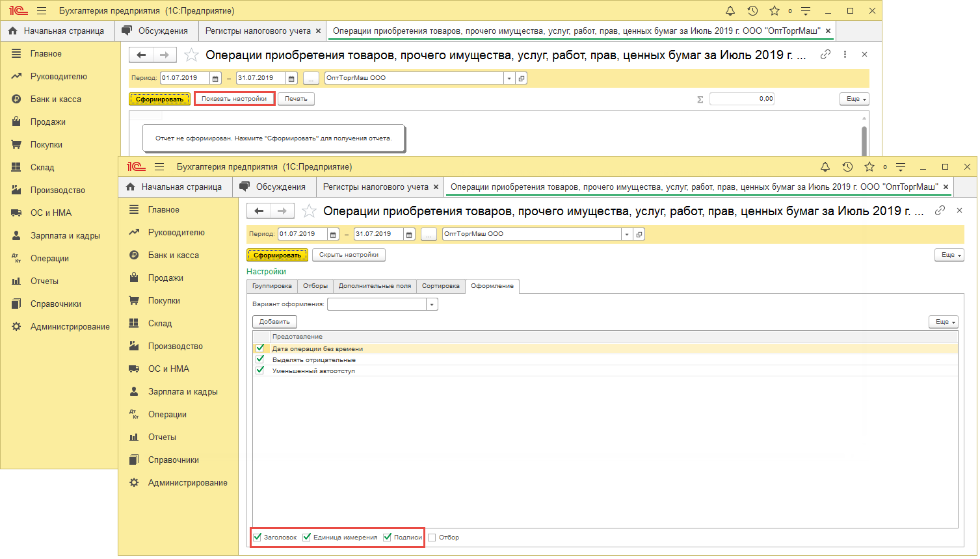This screenshot has height=559, width=980.
Task: Enable Отбор checkbox
Action: coord(432,537)
